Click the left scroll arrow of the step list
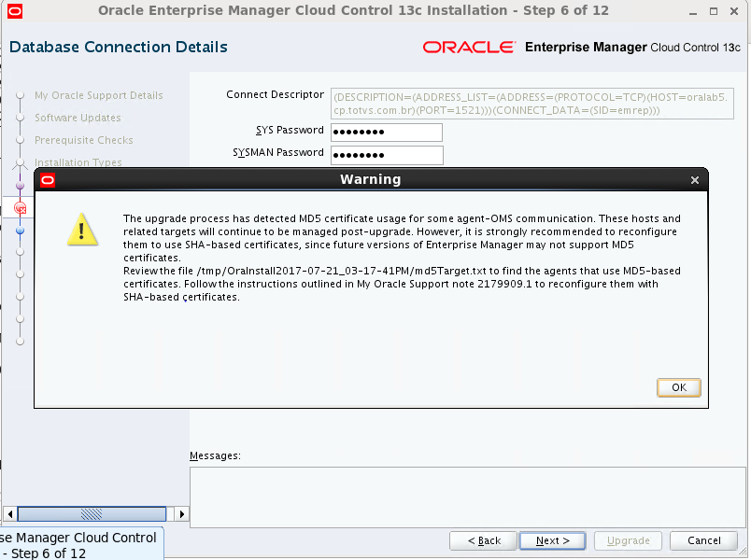This screenshot has width=751, height=560. pos(10,514)
